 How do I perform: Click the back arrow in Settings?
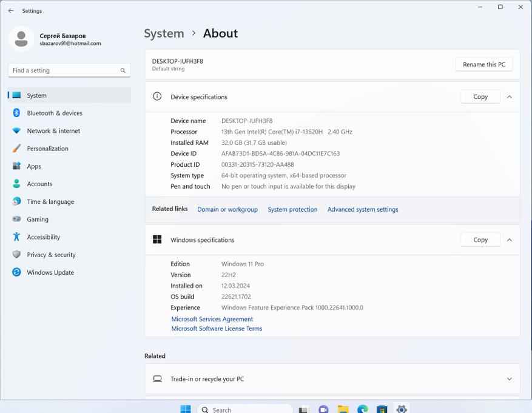(x=11, y=11)
